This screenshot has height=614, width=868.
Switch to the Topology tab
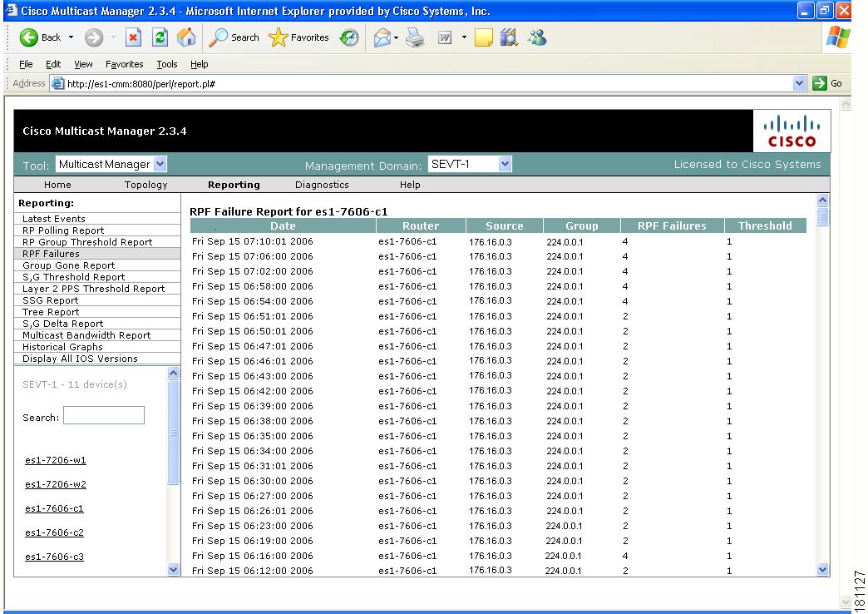coord(145,185)
